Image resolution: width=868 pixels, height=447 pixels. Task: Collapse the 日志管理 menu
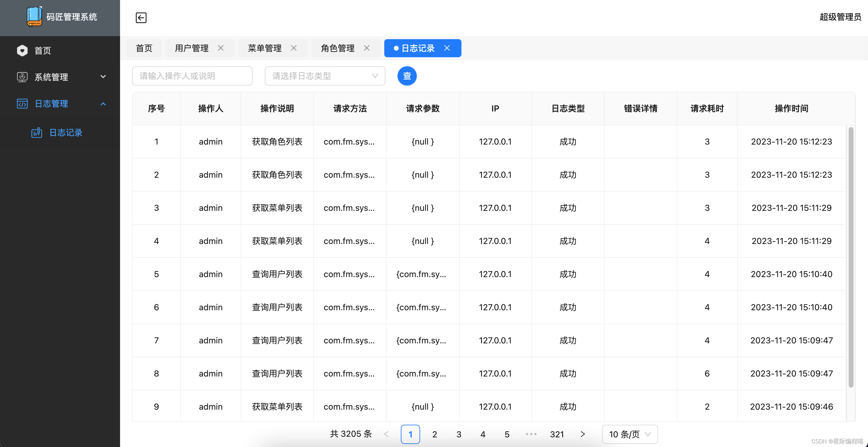tap(103, 104)
